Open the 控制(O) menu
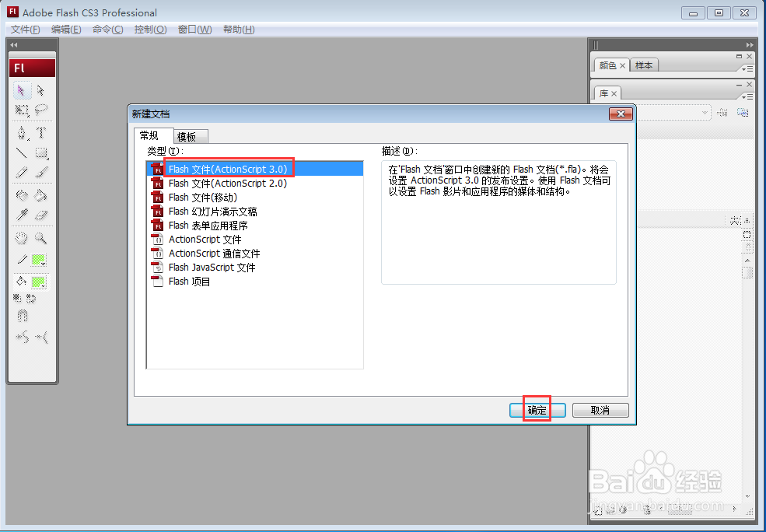766x532 pixels. [150, 30]
